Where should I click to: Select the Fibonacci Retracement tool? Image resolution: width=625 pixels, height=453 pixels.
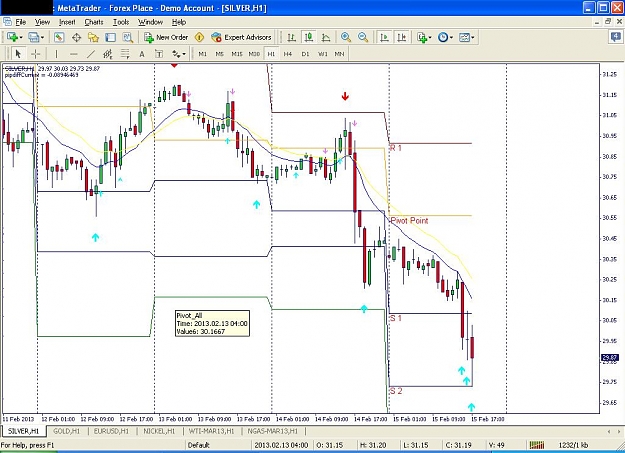[x=125, y=53]
